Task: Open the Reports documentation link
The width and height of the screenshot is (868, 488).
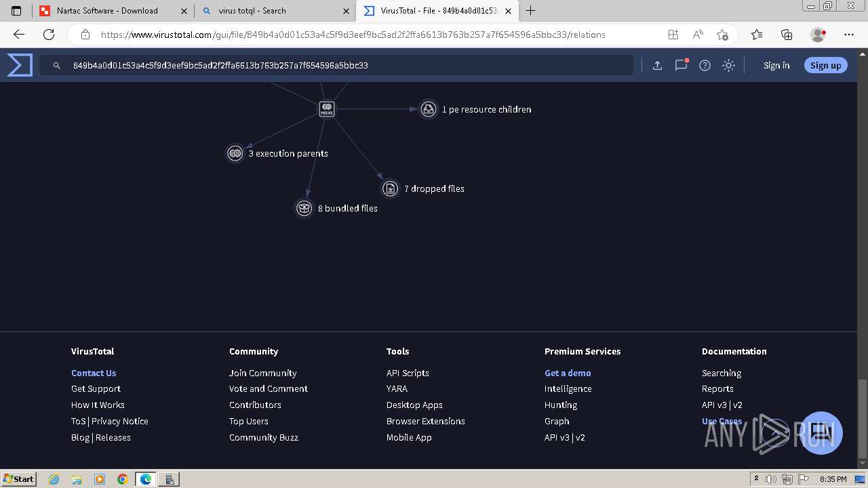Action: 717,388
